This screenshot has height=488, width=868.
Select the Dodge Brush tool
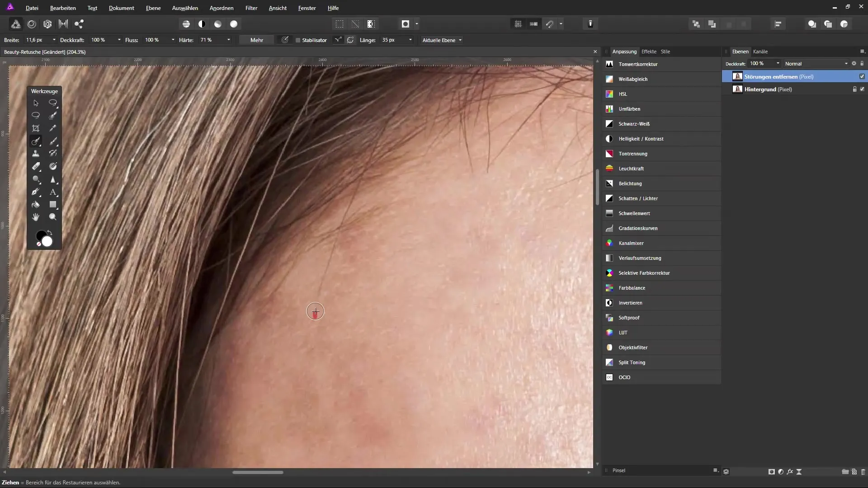click(36, 179)
